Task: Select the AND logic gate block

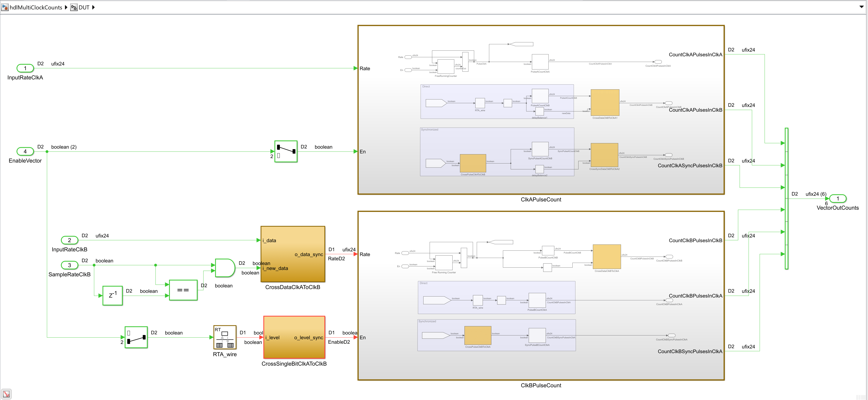Action: click(x=224, y=268)
